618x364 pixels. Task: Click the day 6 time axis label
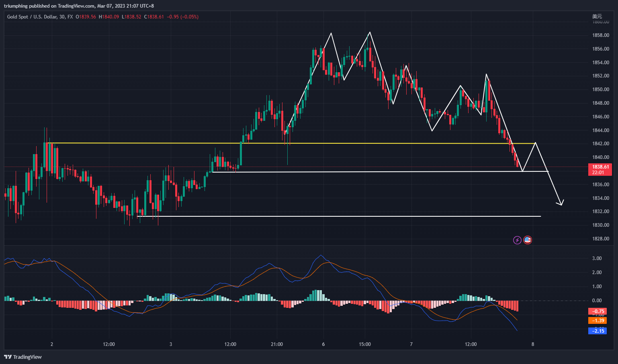click(x=323, y=344)
